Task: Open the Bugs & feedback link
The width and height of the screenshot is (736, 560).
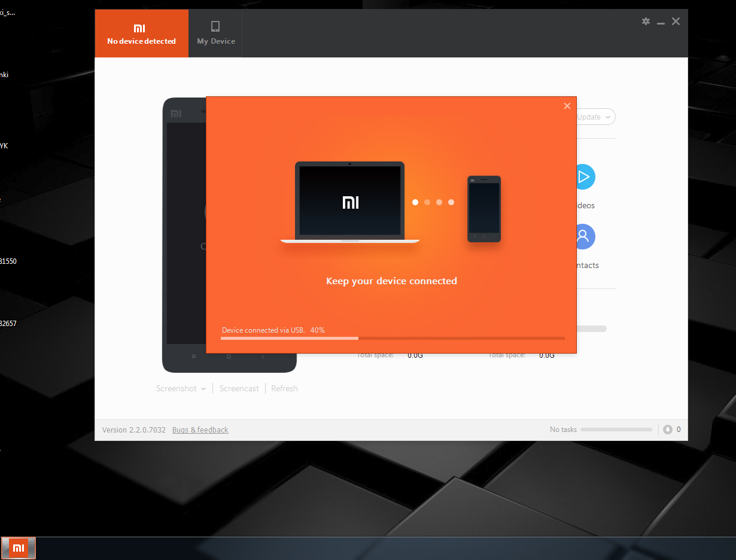Action: click(200, 430)
